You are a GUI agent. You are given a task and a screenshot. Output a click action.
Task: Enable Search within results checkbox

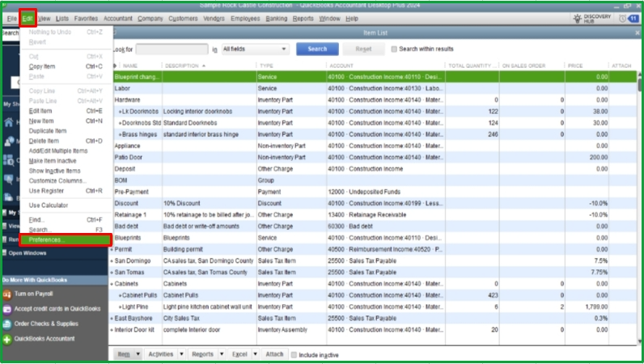(x=394, y=49)
